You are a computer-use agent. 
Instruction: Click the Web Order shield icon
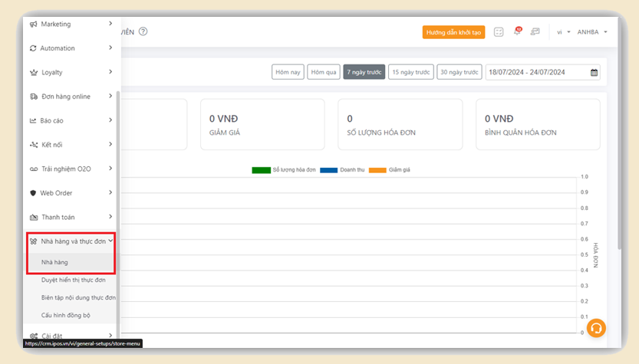point(33,193)
